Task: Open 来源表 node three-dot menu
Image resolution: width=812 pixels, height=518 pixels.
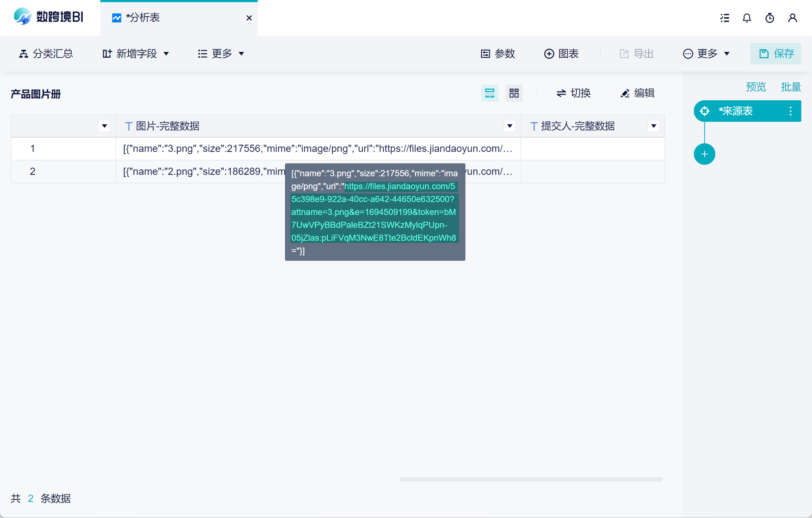Action: [791, 111]
